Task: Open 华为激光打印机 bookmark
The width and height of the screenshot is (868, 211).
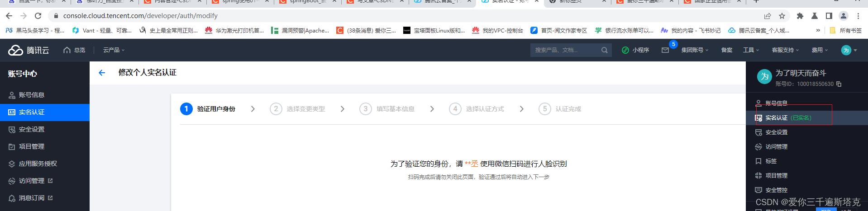Action: pyautogui.click(x=234, y=31)
